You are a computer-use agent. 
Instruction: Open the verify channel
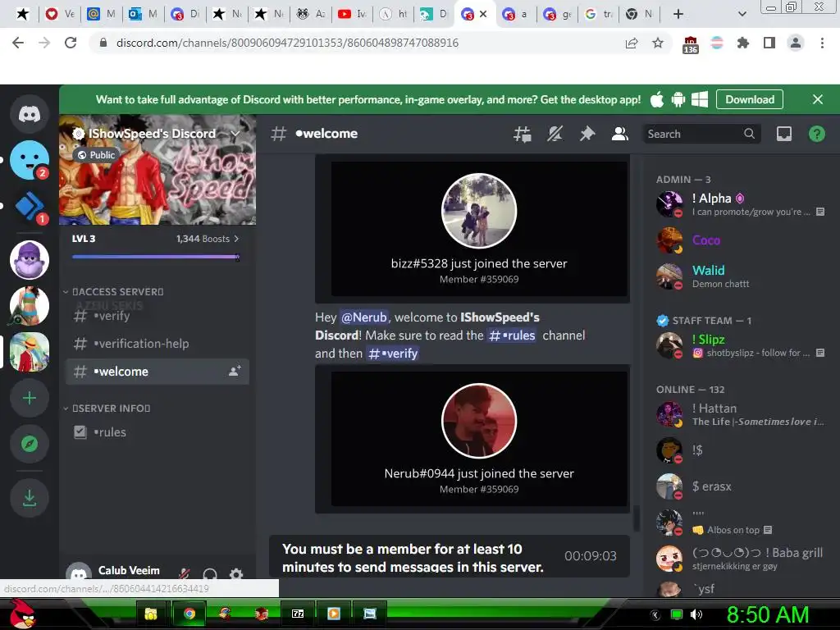(x=157, y=316)
